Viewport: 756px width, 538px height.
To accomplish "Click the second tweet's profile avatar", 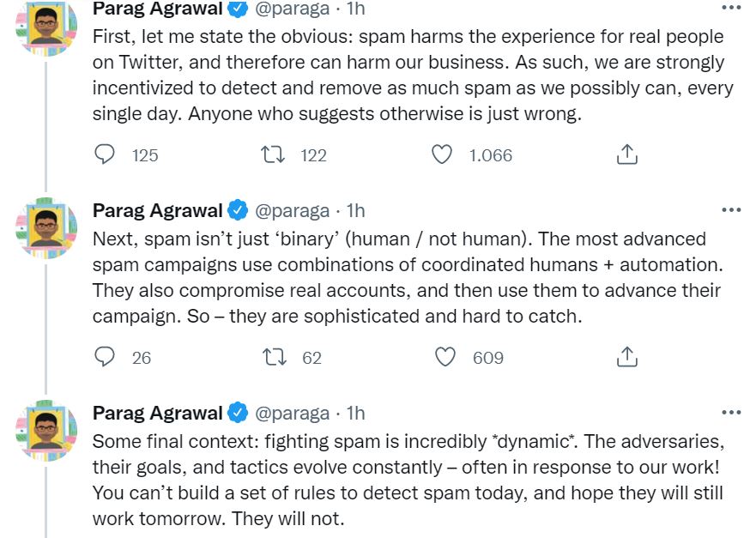I will [x=46, y=227].
